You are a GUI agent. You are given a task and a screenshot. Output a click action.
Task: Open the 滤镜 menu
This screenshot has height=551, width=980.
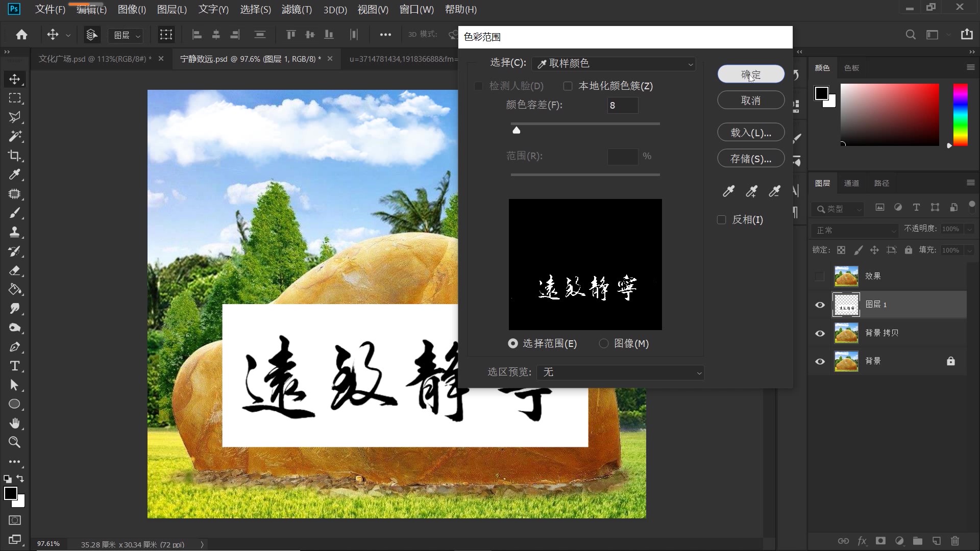tap(297, 10)
